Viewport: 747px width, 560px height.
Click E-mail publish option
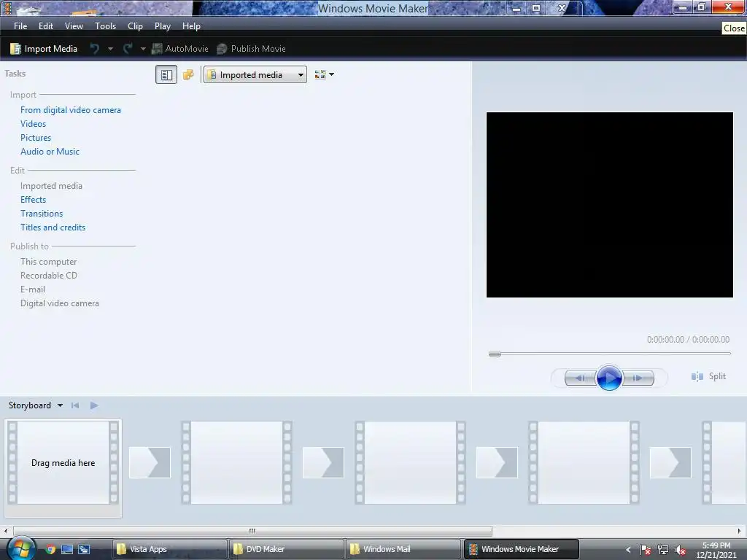[x=33, y=289]
